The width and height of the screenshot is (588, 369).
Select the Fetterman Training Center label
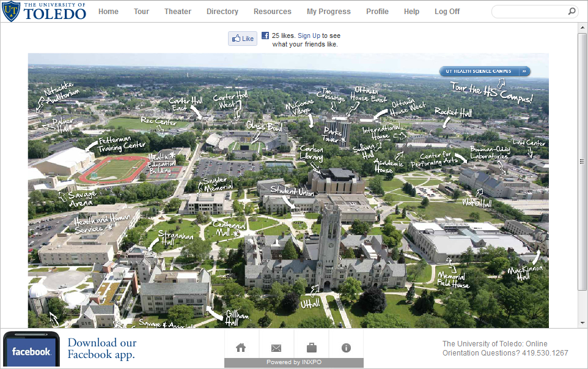click(x=122, y=144)
